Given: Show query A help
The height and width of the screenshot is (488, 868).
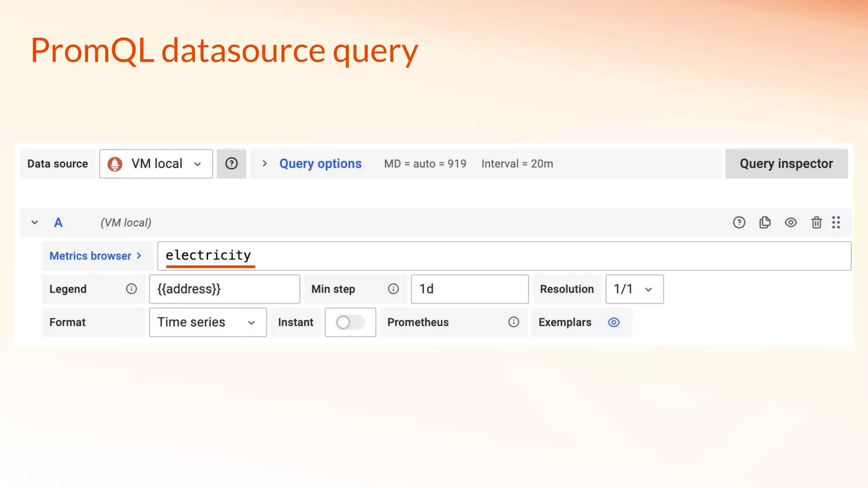Looking at the screenshot, I should 739,222.
